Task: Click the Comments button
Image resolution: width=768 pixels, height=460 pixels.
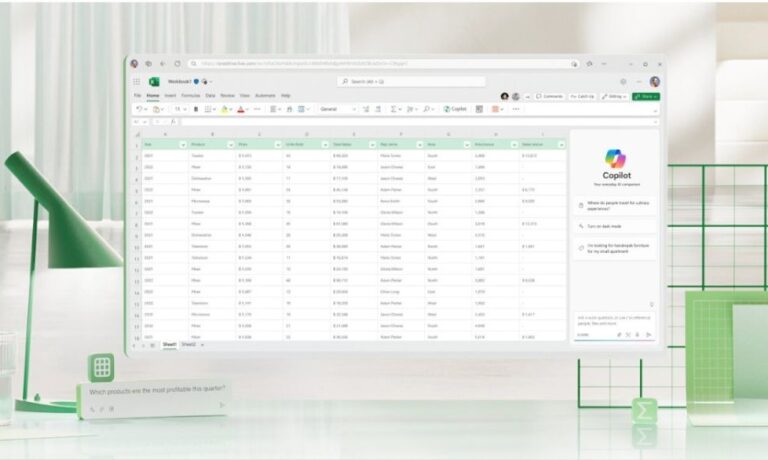Action: [x=549, y=96]
